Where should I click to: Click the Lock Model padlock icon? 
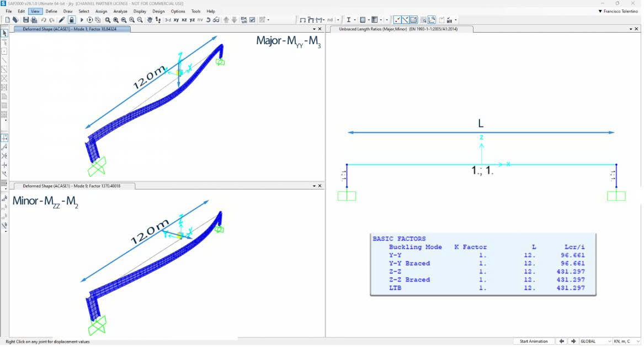pyautogui.click(x=72, y=20)
